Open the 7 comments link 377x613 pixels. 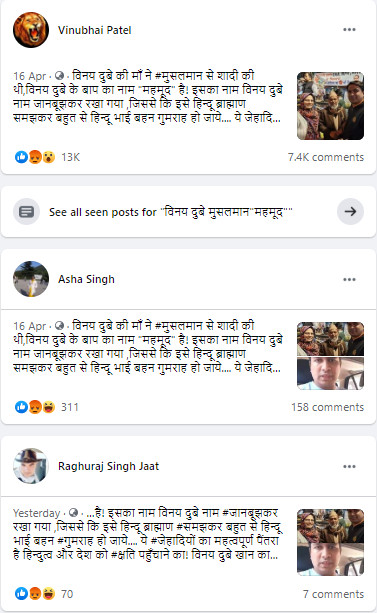333,594
